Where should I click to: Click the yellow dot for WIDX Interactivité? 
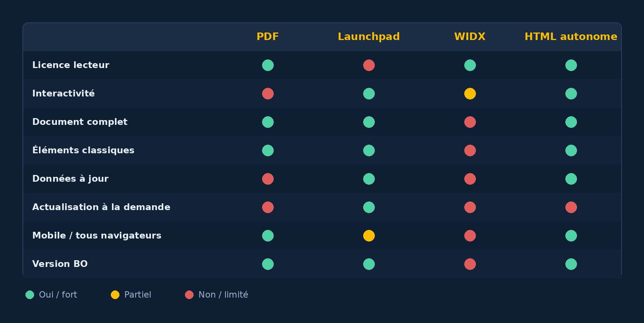coord(470,94)
